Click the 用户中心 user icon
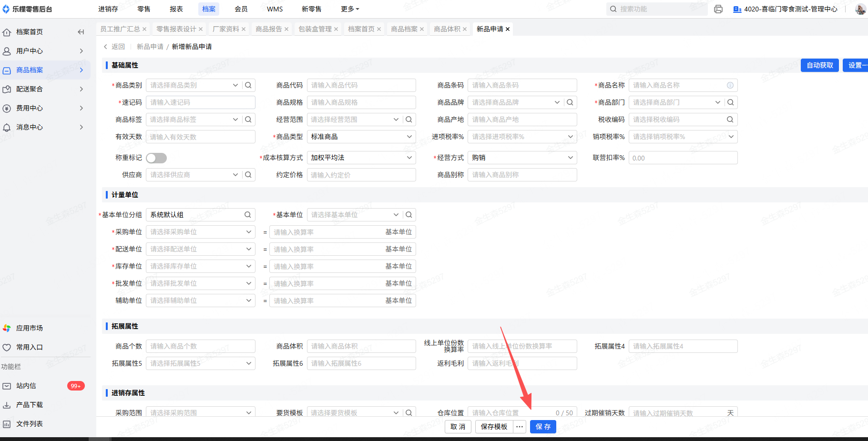The width and height of the screenshot is (868, 441). (x=7, y=51)
